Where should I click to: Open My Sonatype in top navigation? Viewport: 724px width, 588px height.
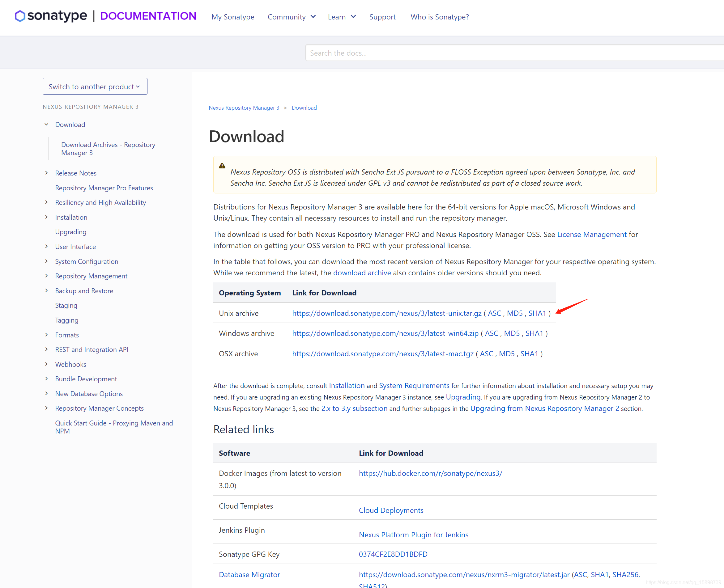click(x=233, y=17)
